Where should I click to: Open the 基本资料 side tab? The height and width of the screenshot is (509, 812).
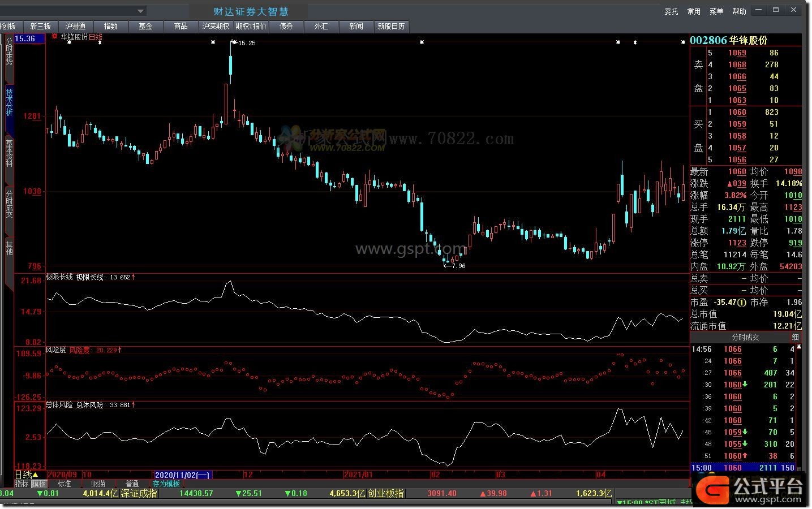[9, 153]
